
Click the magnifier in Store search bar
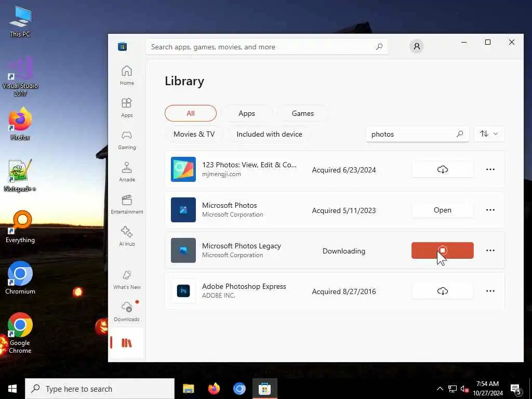(x=379, y=46)
